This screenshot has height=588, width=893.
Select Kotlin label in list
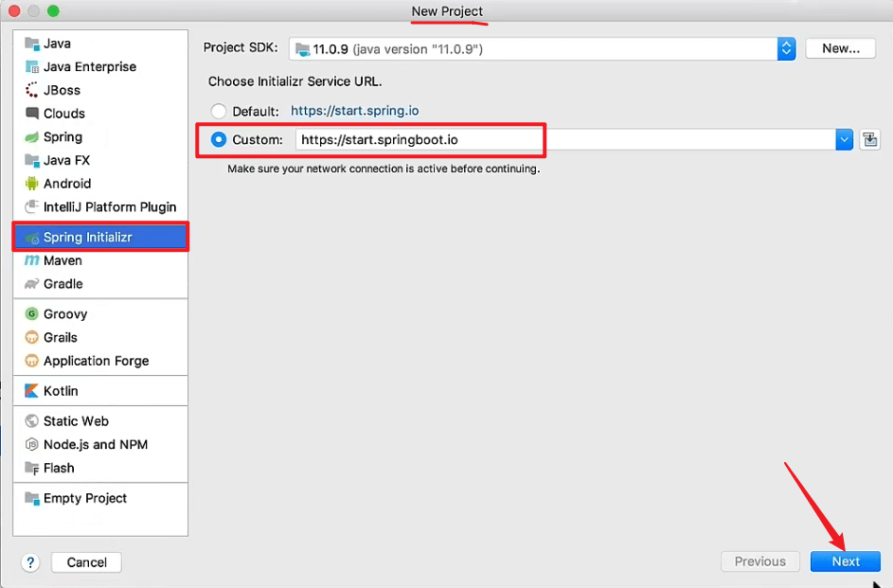[x=61, y=391]
